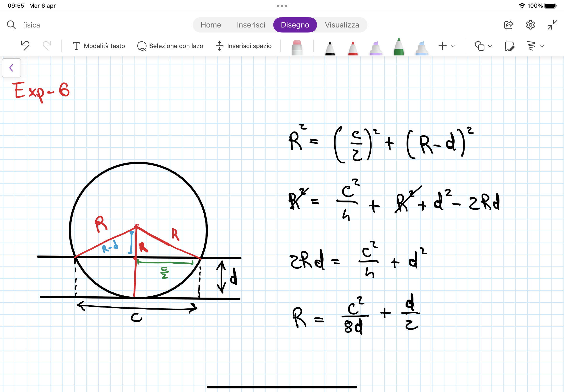Toggle Modalità testo text mode
The image size is (564, 392).
click(x=99, y=46)
